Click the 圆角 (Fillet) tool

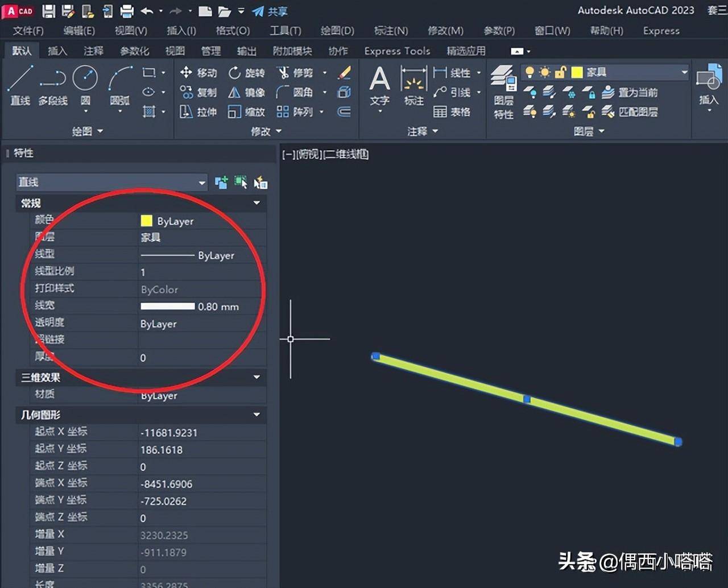point(295,92)
